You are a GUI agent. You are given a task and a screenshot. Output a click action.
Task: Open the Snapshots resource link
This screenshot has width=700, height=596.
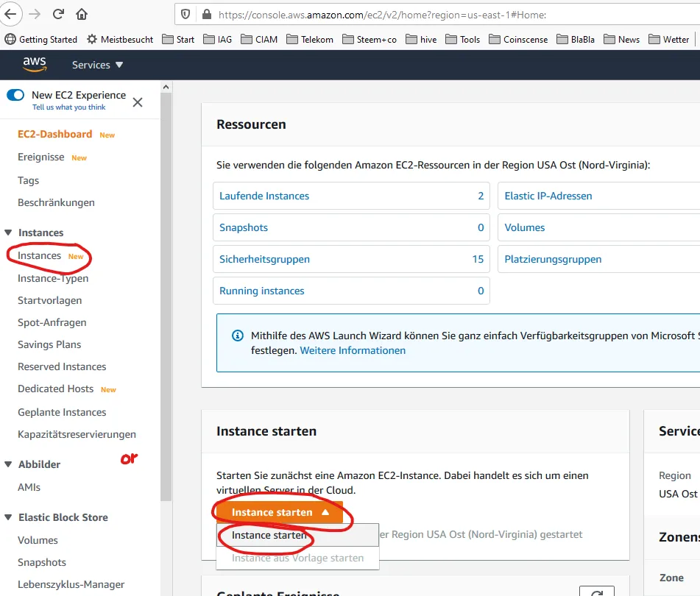pos(244,227)
